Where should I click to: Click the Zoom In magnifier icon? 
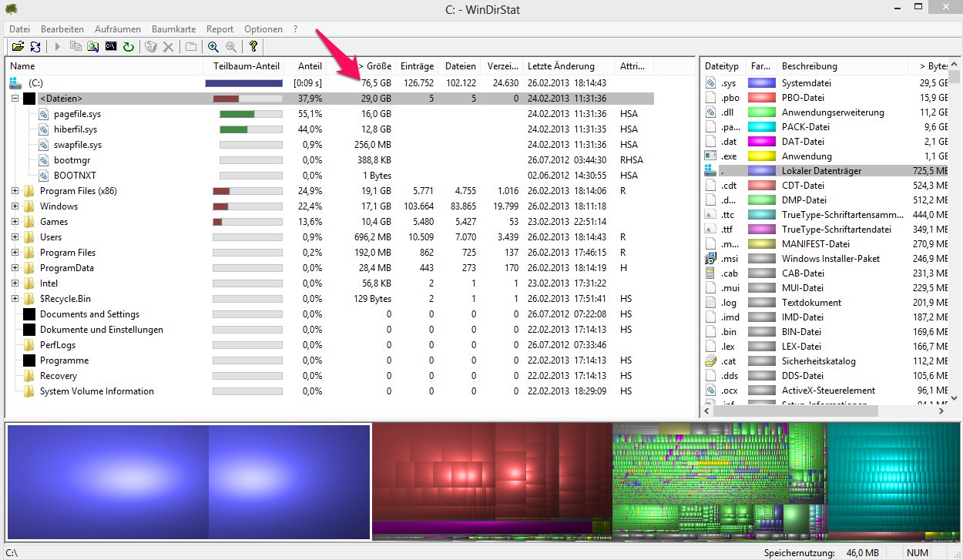(213, 47)
